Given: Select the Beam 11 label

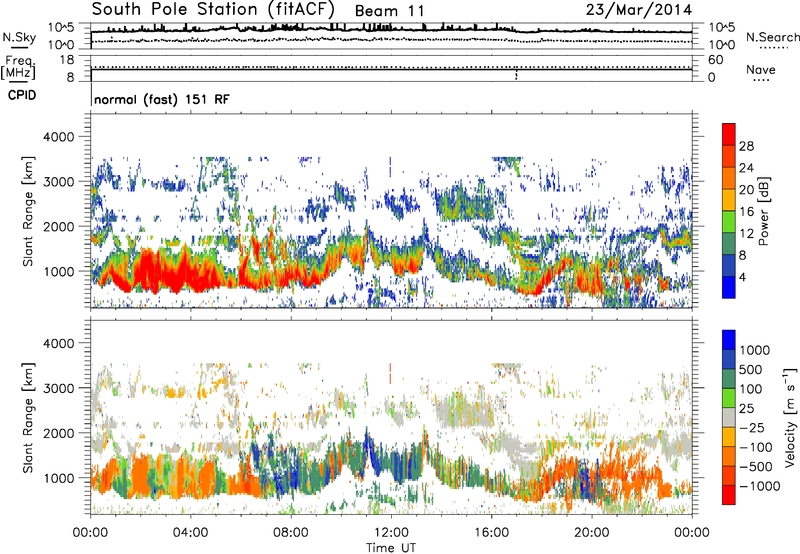Looking at the screenshot, I should click(389, 11).
